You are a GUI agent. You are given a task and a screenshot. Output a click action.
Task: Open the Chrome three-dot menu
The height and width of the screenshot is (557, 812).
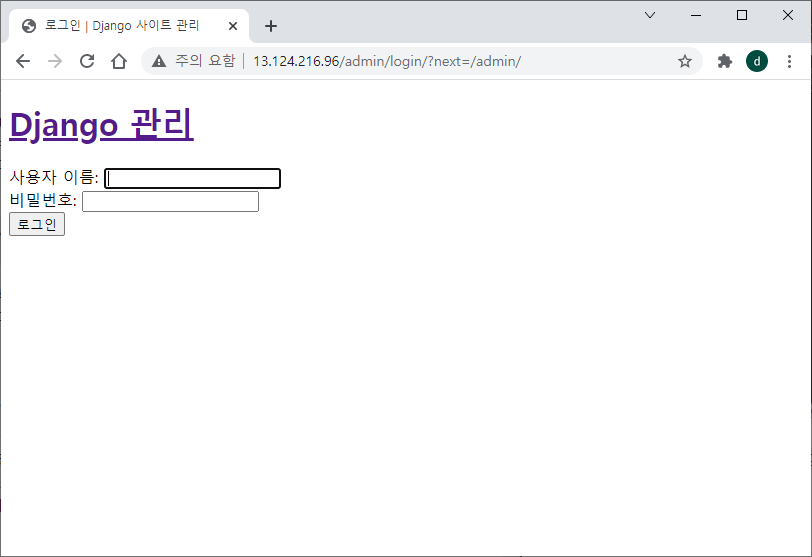coord(789,61)
